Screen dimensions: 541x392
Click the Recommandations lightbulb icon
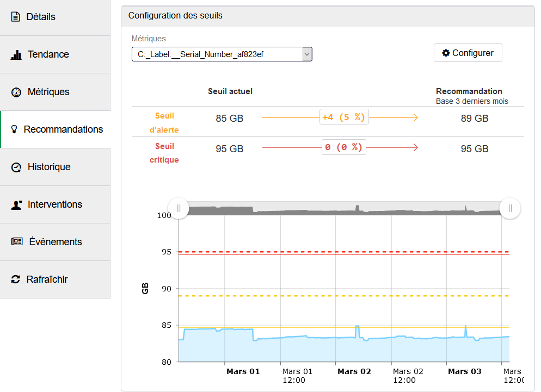[x=14, y=129]
